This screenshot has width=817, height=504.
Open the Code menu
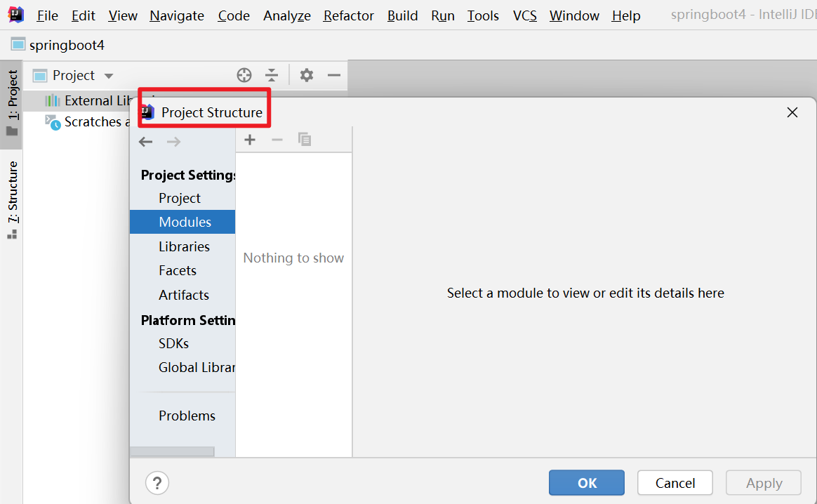click(234, 15)
